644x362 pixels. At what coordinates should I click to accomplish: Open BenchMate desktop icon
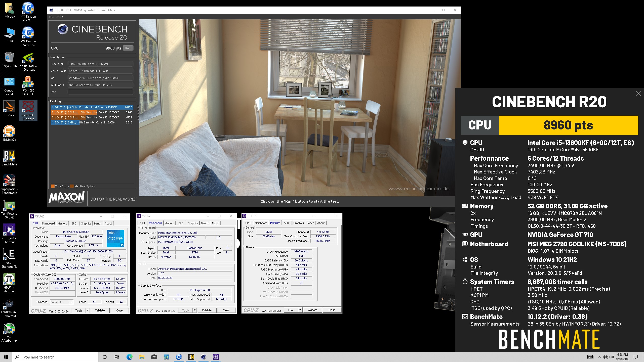[9, 158]
